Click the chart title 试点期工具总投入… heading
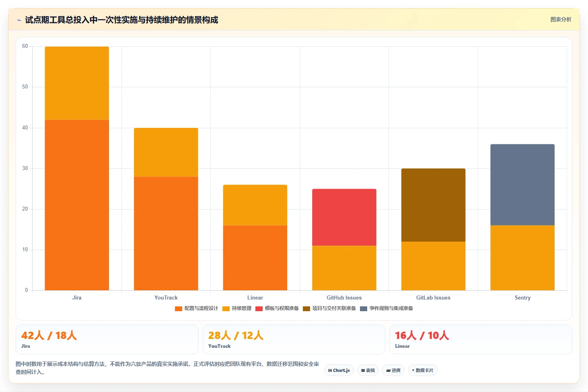Screen dimensions: 588x392 click(x=121, y=20)
